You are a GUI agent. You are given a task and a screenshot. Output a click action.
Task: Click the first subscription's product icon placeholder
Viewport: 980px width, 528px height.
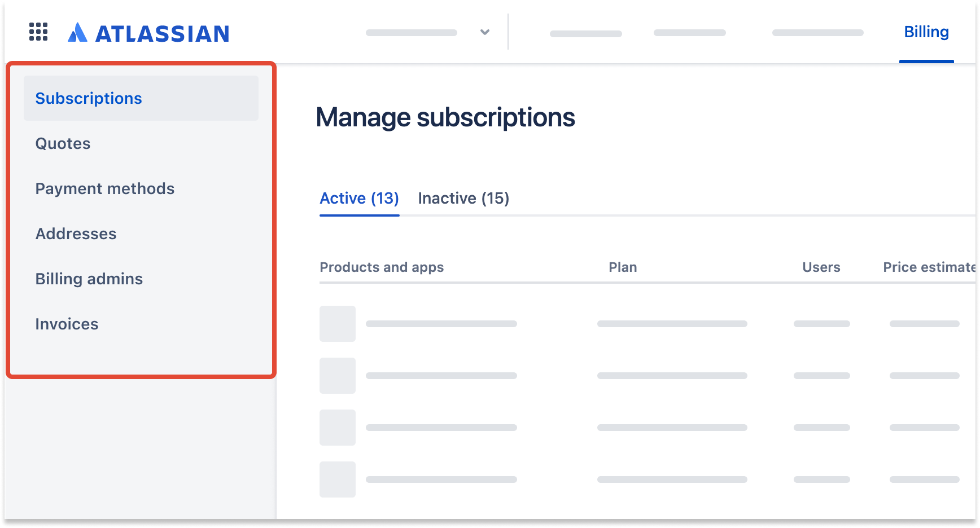click(x=338, y=324)
